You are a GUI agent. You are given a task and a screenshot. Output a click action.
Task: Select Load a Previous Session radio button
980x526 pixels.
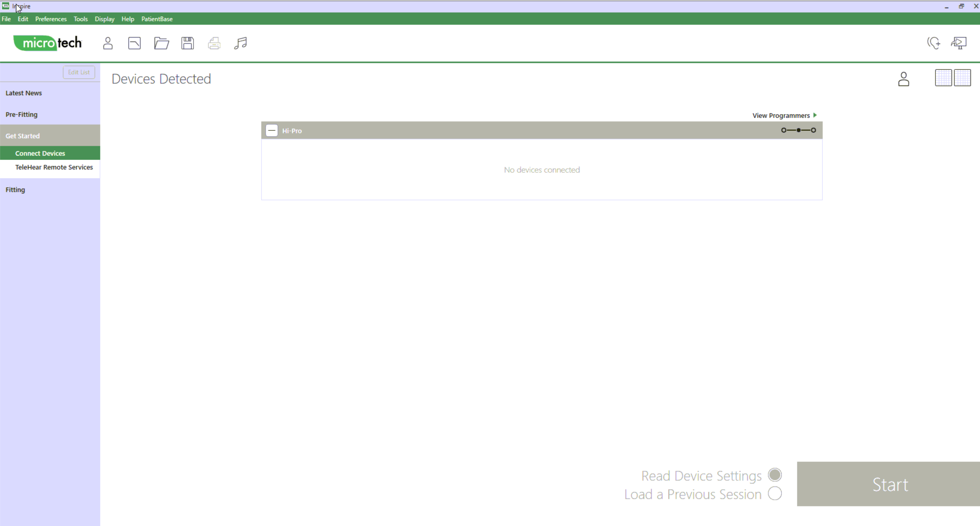774,493
